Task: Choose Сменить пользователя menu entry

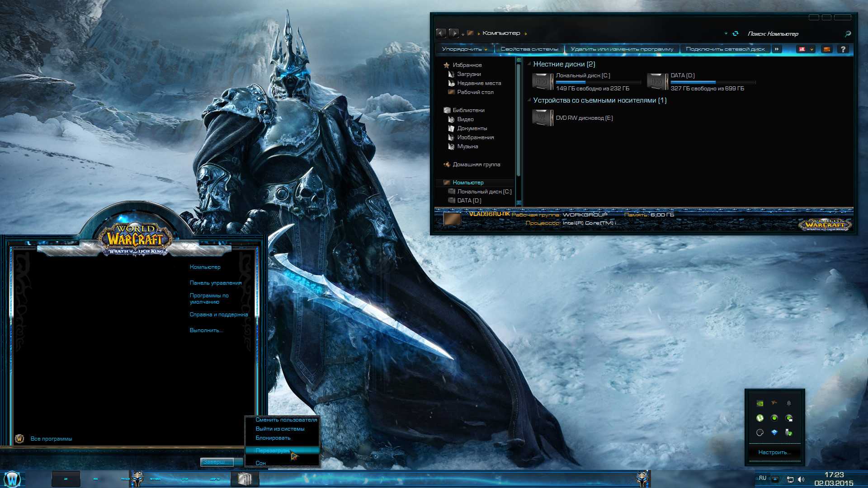Action: (283, 420)
